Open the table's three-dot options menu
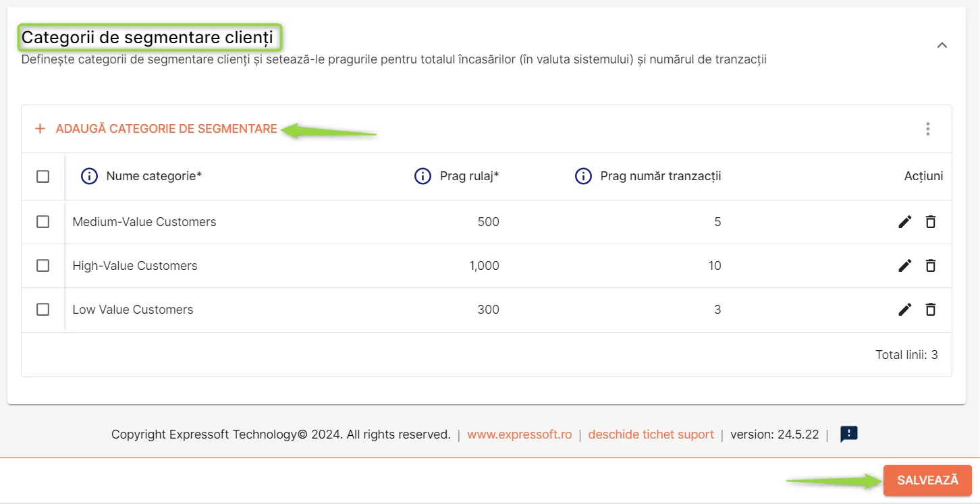The image size is (980, 504). (x=928, y=129)
